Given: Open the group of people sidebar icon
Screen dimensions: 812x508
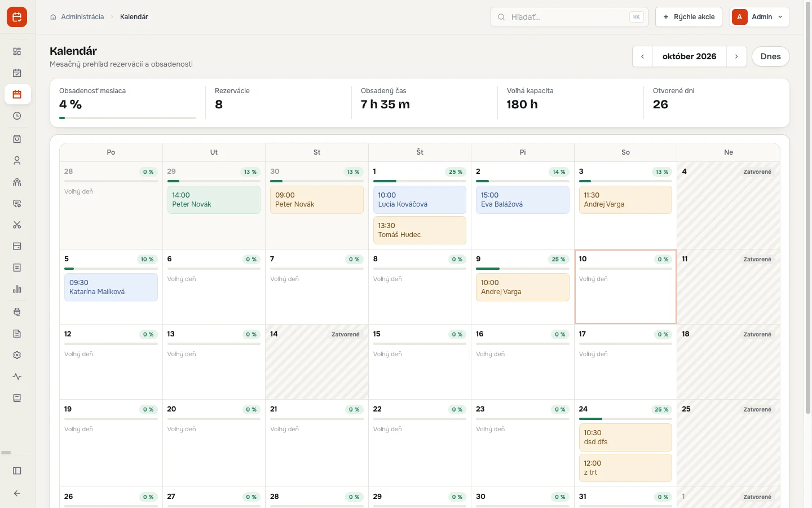Looking at the screenshot, I should [x=17, y=182].
